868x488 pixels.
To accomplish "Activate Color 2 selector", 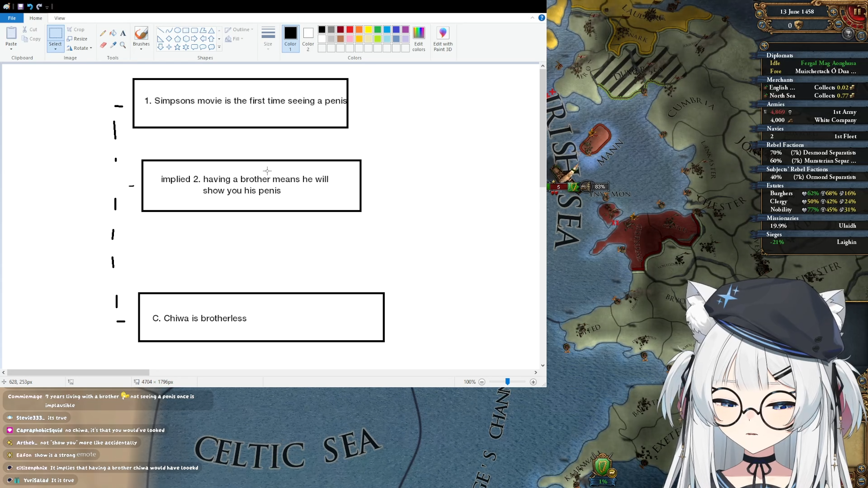I will 308,38.
